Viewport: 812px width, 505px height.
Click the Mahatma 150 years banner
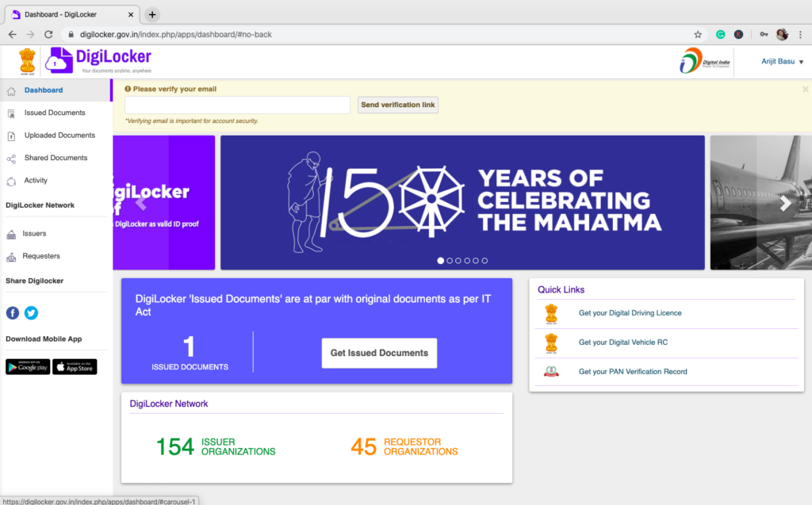pos(462,202)
